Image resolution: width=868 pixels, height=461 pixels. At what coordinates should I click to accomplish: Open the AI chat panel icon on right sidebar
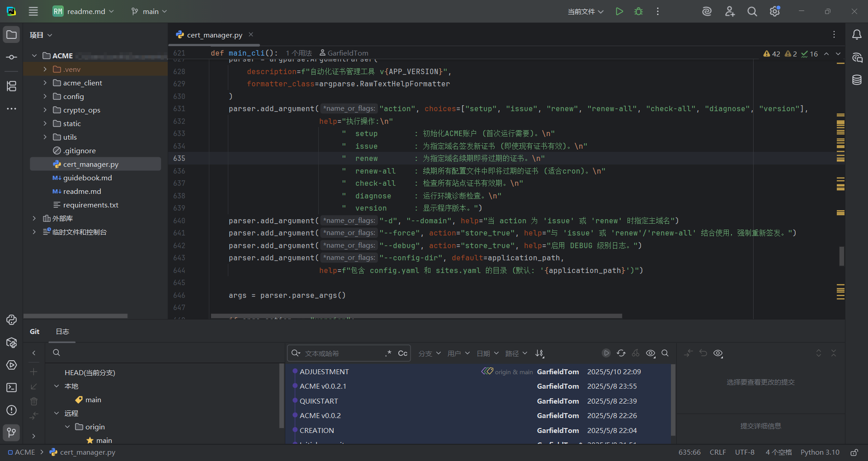pyautogui.click(x=857, y=57)
